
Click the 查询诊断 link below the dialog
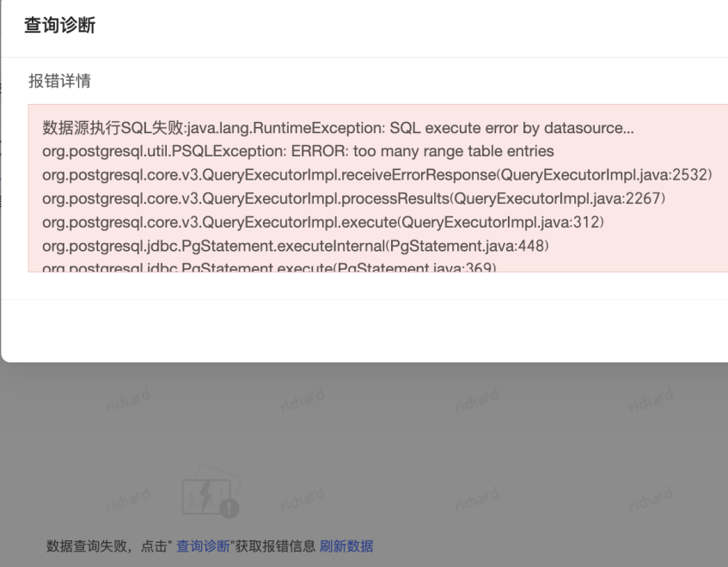(x=203, y=546)
